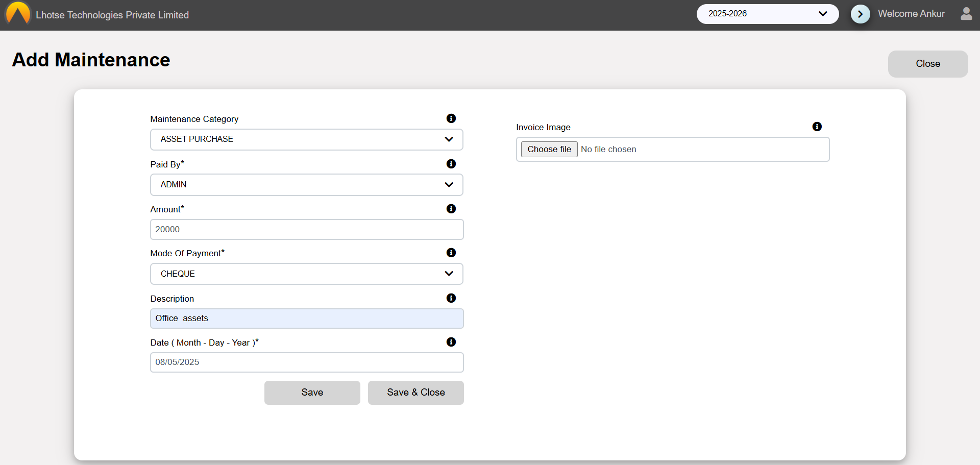Show info for Maintenance Category field

451,118
